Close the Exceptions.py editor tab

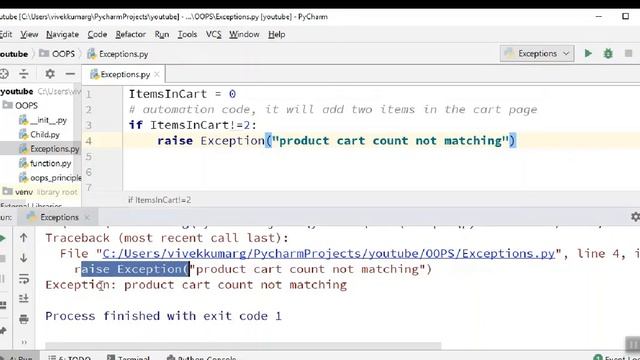coord(157,74)
